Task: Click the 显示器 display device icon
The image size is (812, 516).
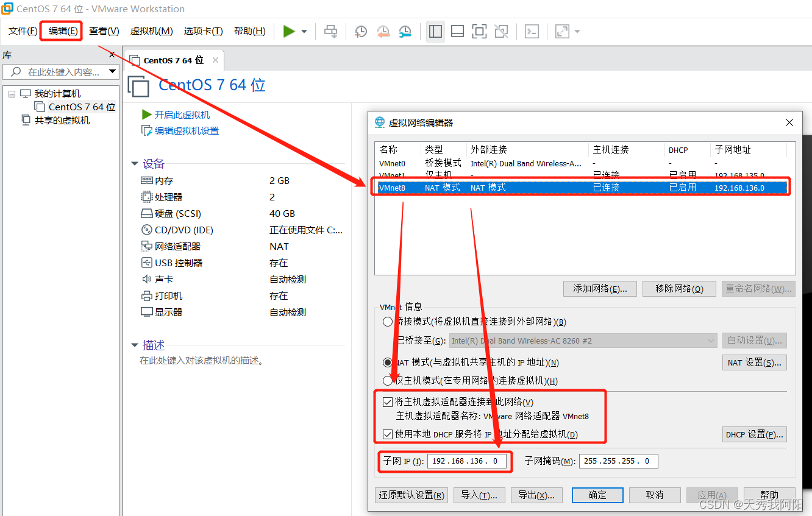Action: click(x=147, y=312)
